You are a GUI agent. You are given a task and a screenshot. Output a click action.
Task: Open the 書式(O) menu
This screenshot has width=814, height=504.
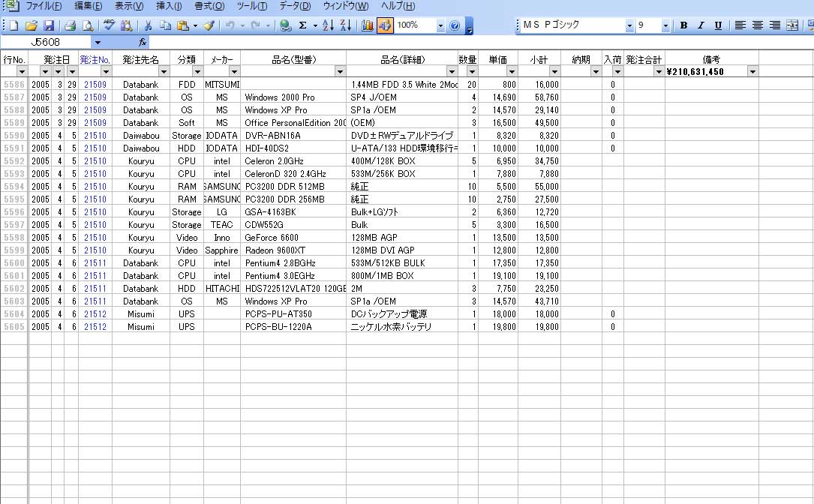209,6
